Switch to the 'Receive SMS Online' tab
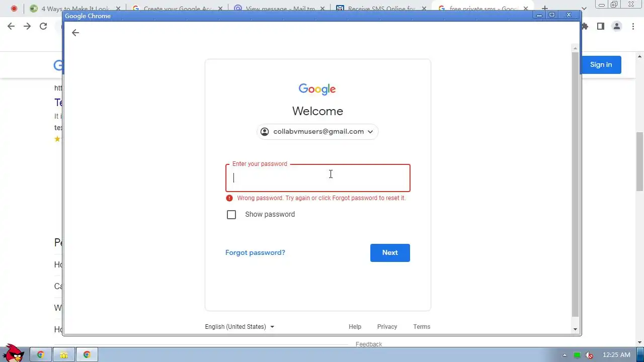Image resolution: width=644 pixels, height=362 pixels. pos(381,9)
